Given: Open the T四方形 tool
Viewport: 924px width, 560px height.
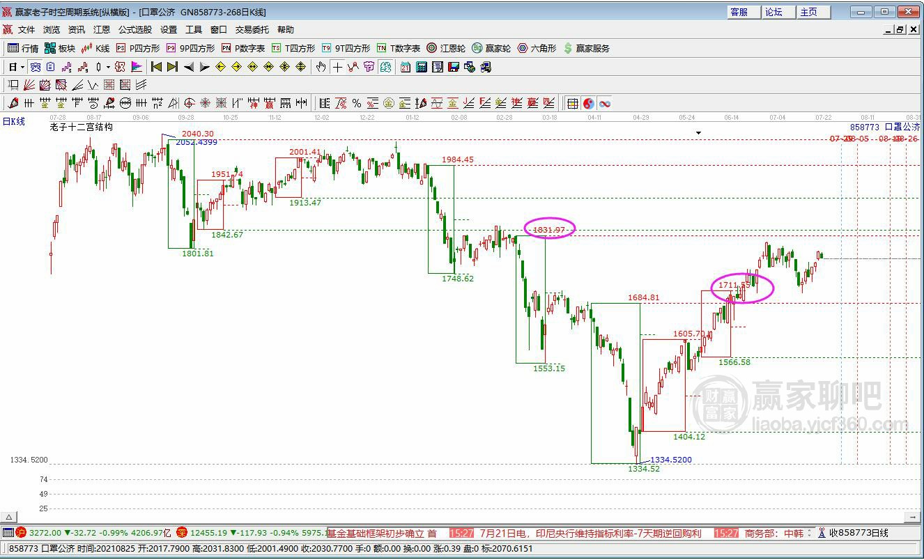Looking at the screenshot, I should click(x=293, y=48).
